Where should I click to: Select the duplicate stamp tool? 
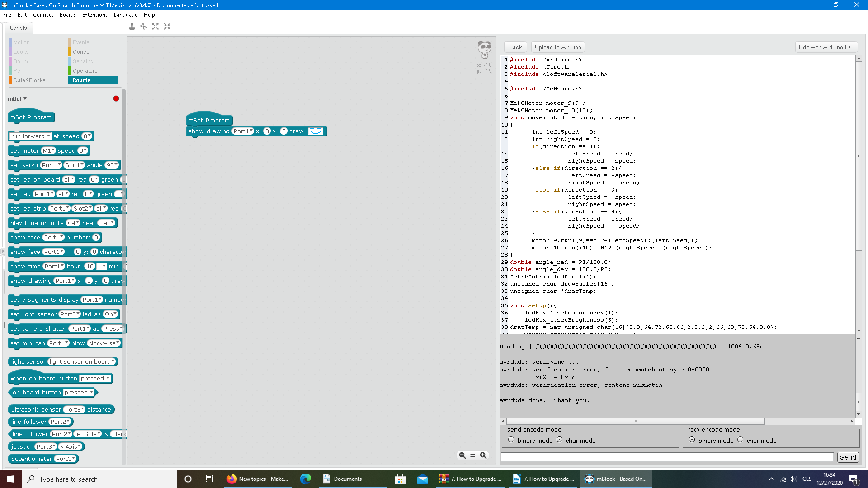pyautogui.click(x=132, y=27)
